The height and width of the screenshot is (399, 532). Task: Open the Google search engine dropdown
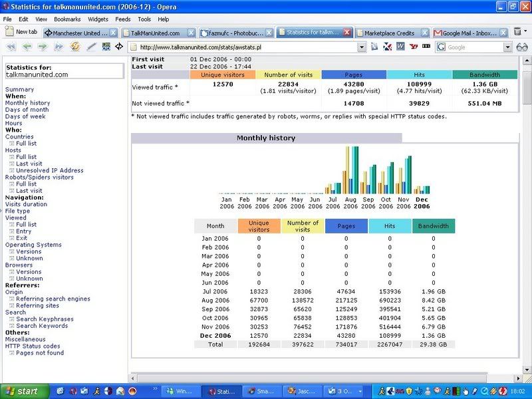508,47
